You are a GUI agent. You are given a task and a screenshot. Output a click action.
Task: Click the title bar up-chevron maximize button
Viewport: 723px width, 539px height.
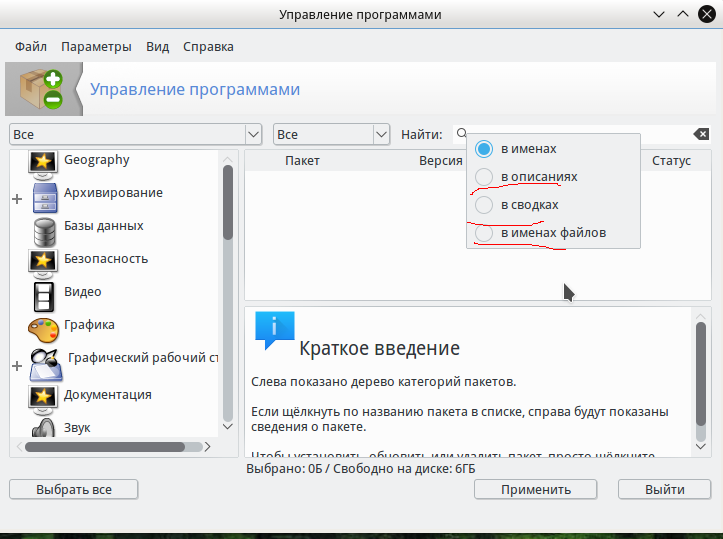[683, 14]
